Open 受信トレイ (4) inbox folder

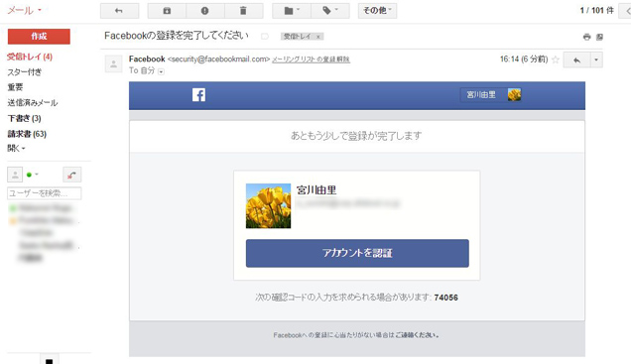pos(30,57)
